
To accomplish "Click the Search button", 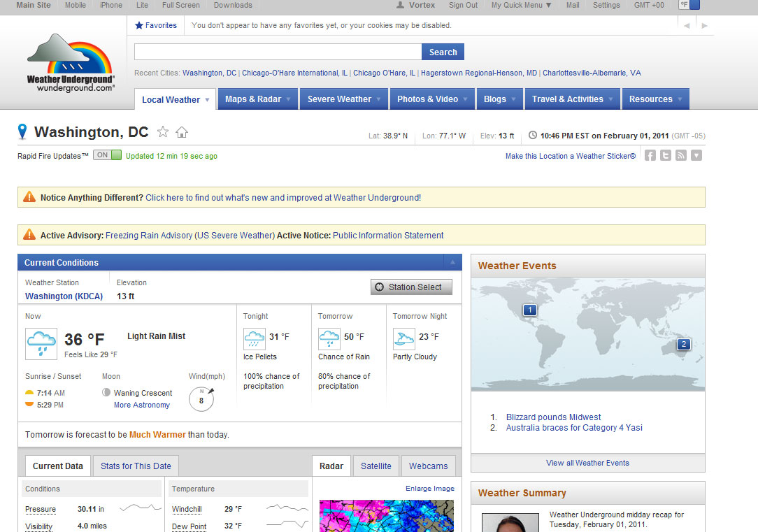I will click(443, 52).
